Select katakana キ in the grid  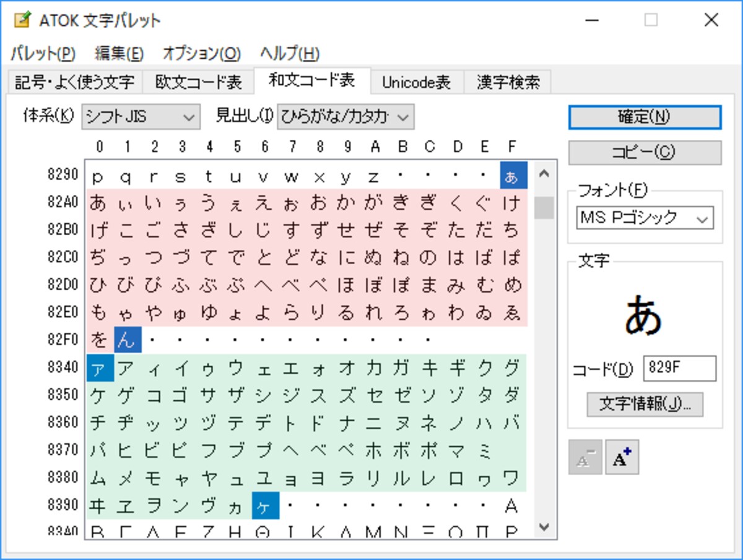[430, 368]
